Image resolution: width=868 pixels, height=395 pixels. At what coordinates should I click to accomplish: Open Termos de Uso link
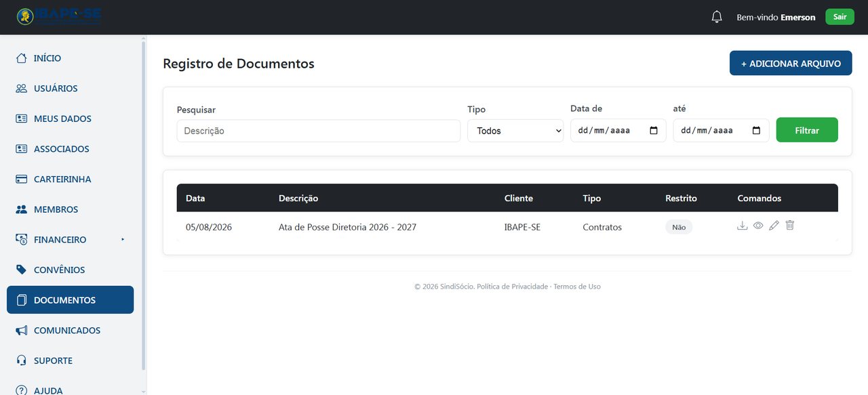pos(577,287)
